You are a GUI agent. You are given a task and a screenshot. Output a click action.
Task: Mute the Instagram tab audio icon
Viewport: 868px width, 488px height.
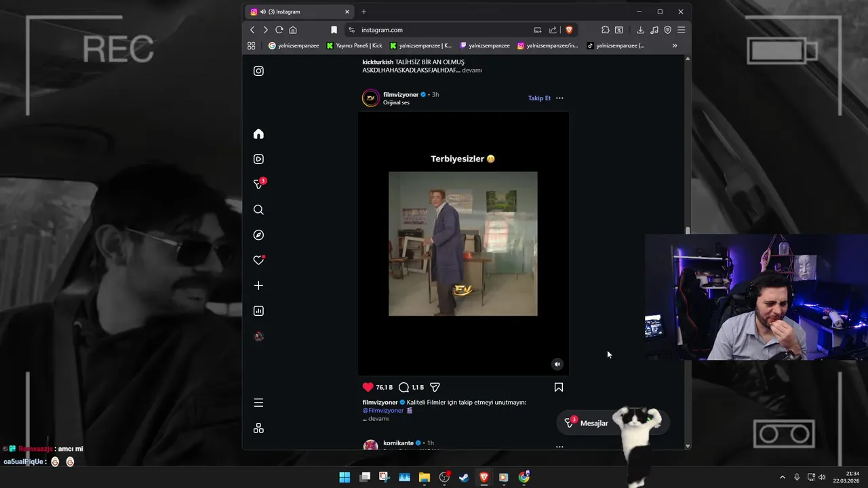[x=262, y=12]
